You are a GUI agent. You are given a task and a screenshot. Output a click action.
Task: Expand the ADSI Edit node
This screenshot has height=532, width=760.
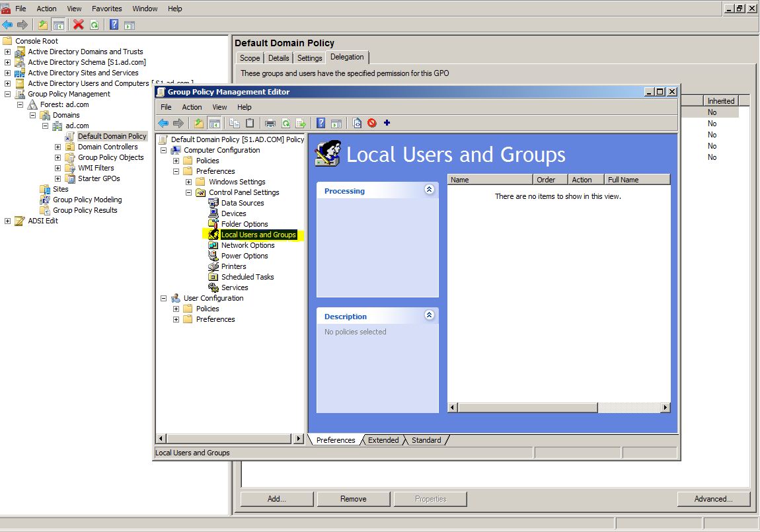(x=7, y=221)
